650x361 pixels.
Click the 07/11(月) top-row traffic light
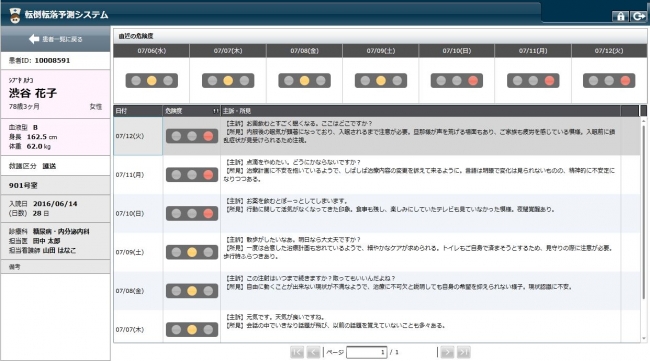pos(533,80)
